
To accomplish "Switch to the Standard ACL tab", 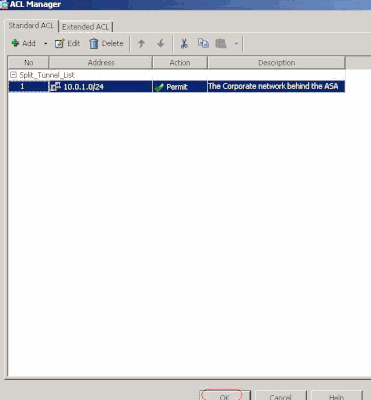I will [31, 26].
